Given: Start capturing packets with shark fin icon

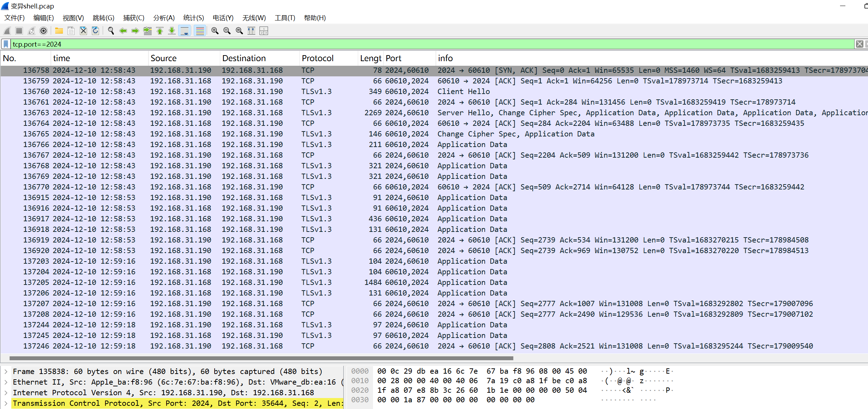Looking at the screenshot, I should (x=7, y=31).
